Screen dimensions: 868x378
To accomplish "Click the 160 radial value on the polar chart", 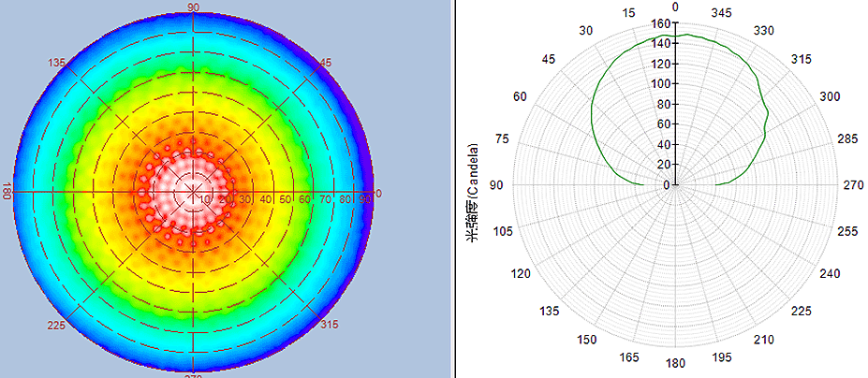I will click(x=661, y=24).
